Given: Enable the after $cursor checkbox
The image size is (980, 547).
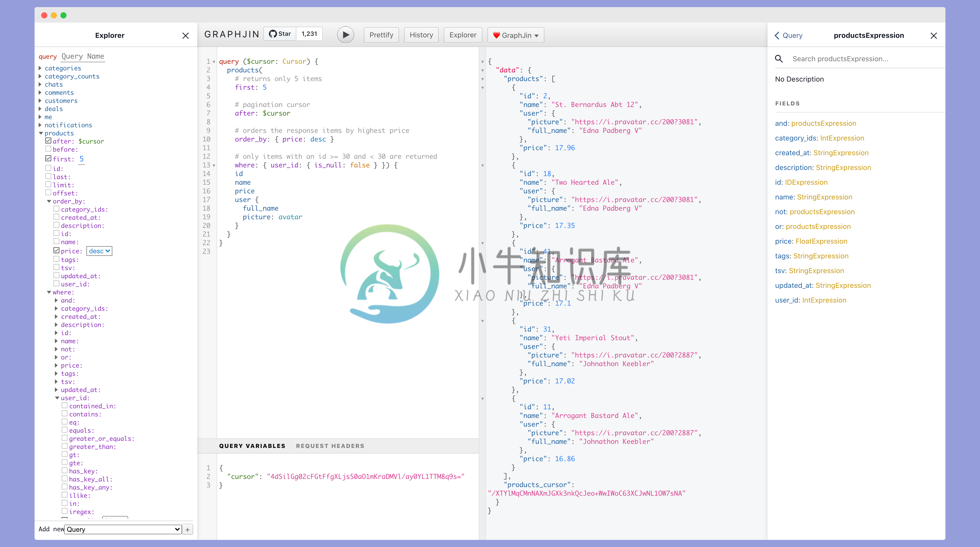Looking at the screenshot, I should click(48, 140).
